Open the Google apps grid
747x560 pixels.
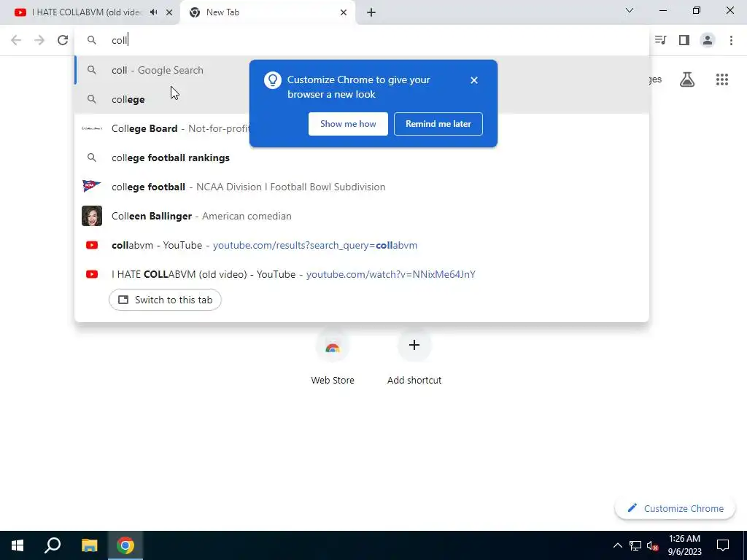tap(722, 79)
